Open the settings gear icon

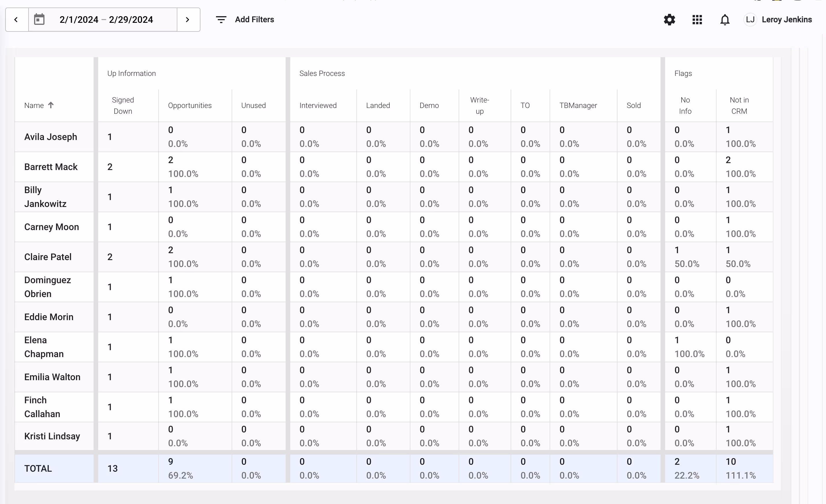tap(669, 20)
